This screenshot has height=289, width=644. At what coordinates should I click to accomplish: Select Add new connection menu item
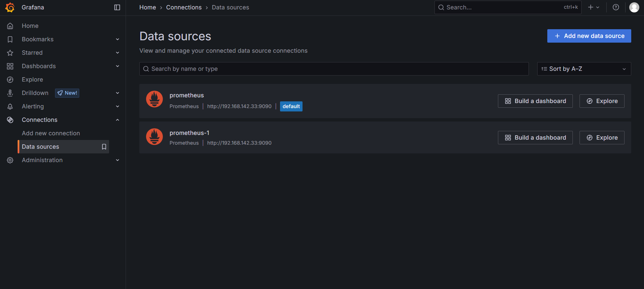[51, 133]
